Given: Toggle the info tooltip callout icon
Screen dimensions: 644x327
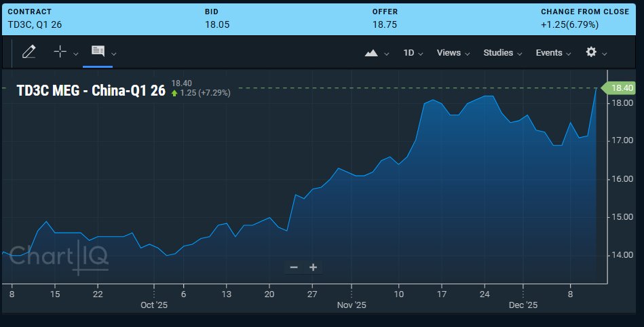Looking at the screenshot, I should coord(98,51).
